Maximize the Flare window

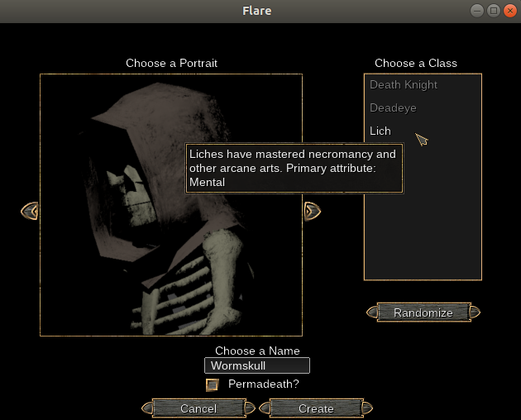click(x=493, y=11)
